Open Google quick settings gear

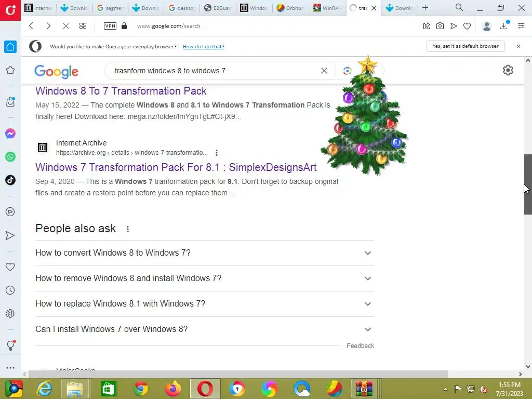(508, 70)
